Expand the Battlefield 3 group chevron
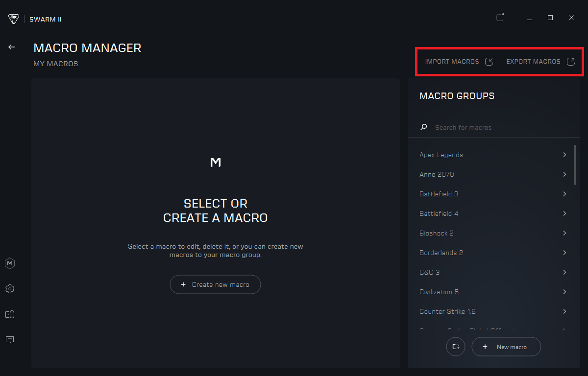The height and width of the screenshot is (376, 588). 564,194
